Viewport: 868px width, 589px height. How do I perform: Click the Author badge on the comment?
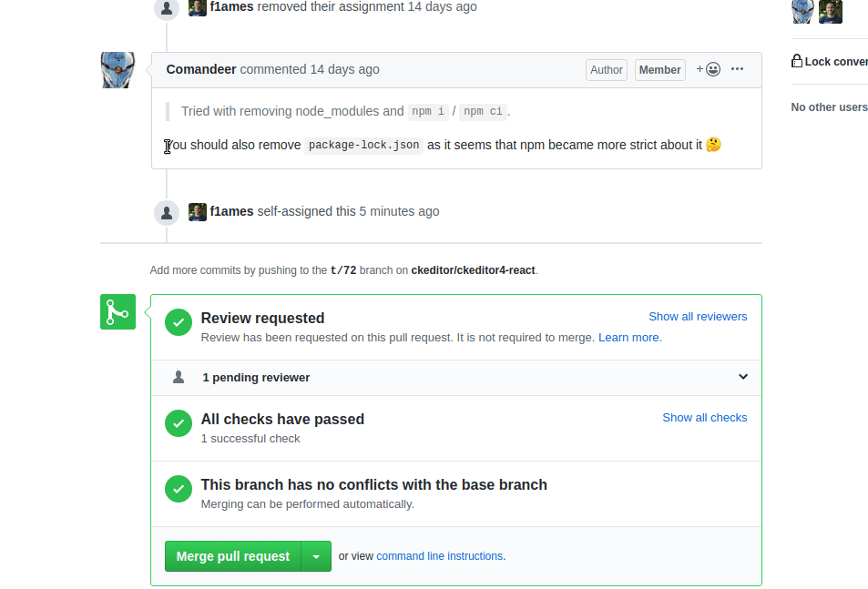pyautogui.click(x=606, y=69)
